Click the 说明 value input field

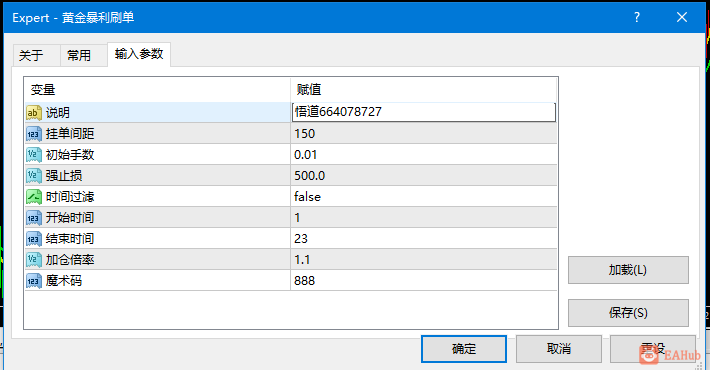click(424, 112)
